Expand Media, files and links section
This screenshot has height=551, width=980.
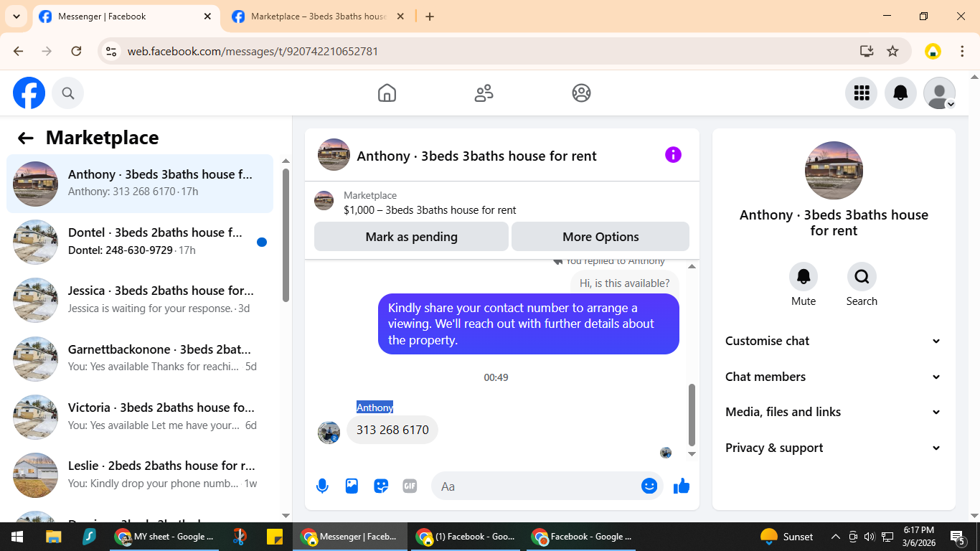tap(833, 412)
